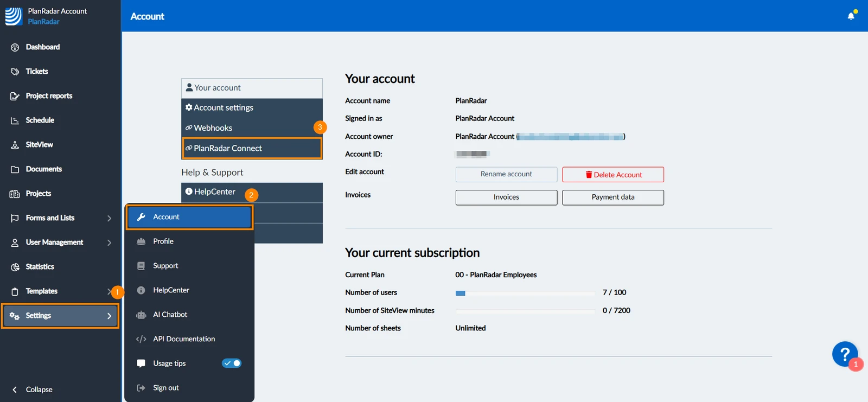Image resolution: width=868 pixels, height=402 pixels.
Task: Open the Tickets tag icon
Action: pyautogui.click(x=15, y=72)
